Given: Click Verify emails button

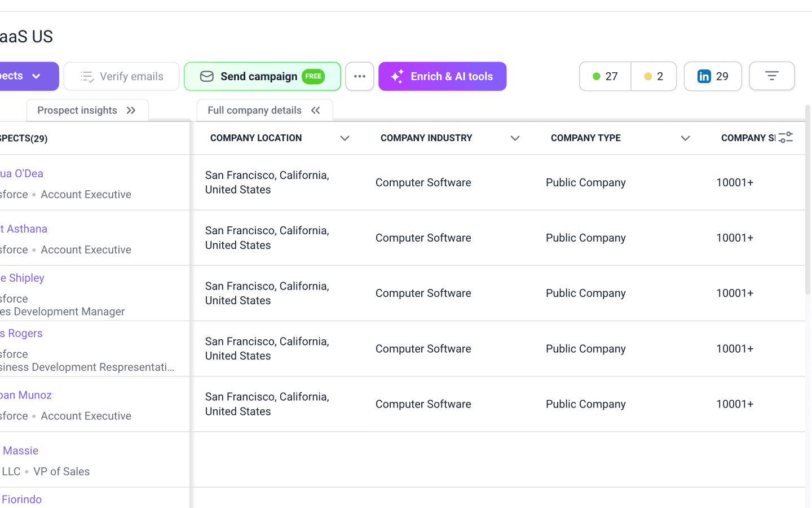Looking at the screenshot, I should click(121, 76).
